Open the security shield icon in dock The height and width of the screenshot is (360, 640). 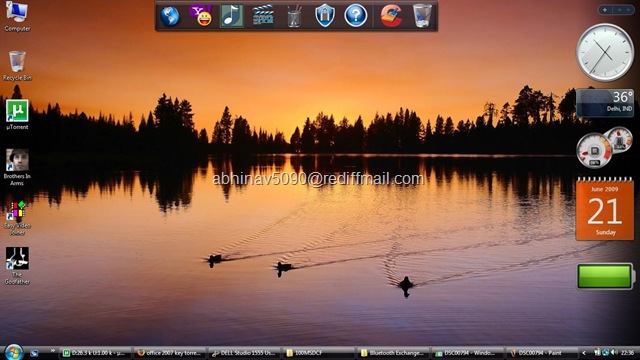pyautogui.click(x=325, y=16)
